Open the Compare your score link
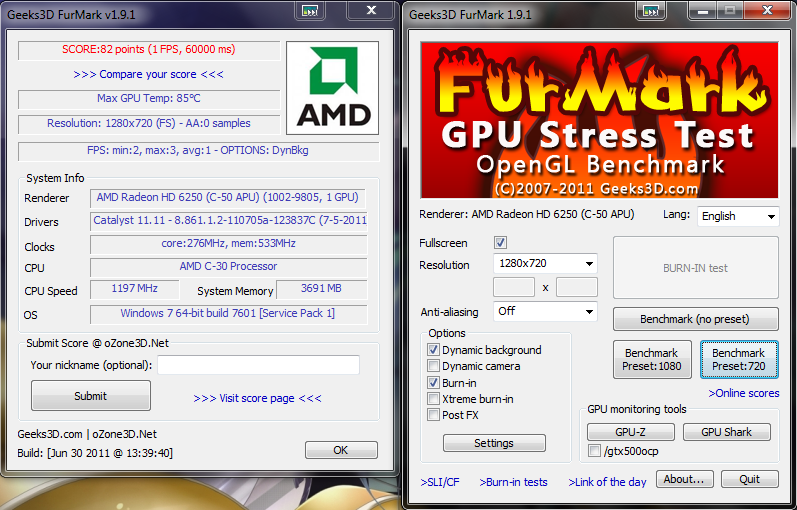This screenshot has height=510, width=797. pyautogui.click(x=148, y=74)
